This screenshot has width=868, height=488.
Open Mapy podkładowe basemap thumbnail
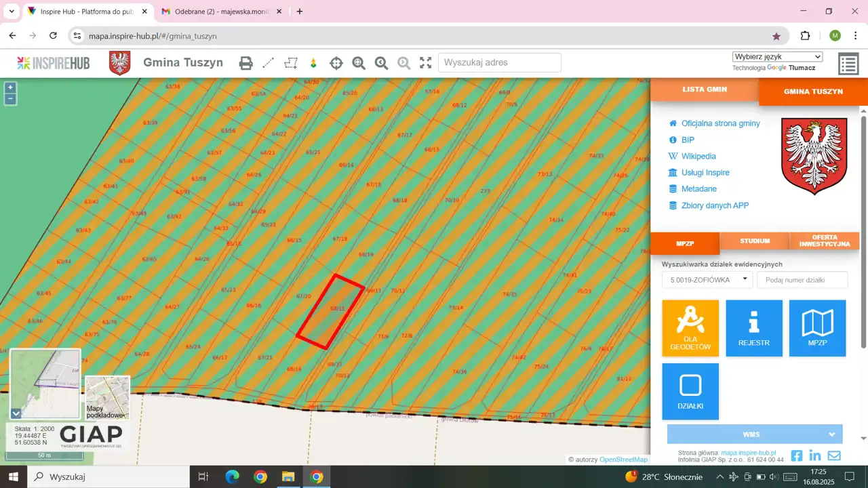tap(107, 398)
